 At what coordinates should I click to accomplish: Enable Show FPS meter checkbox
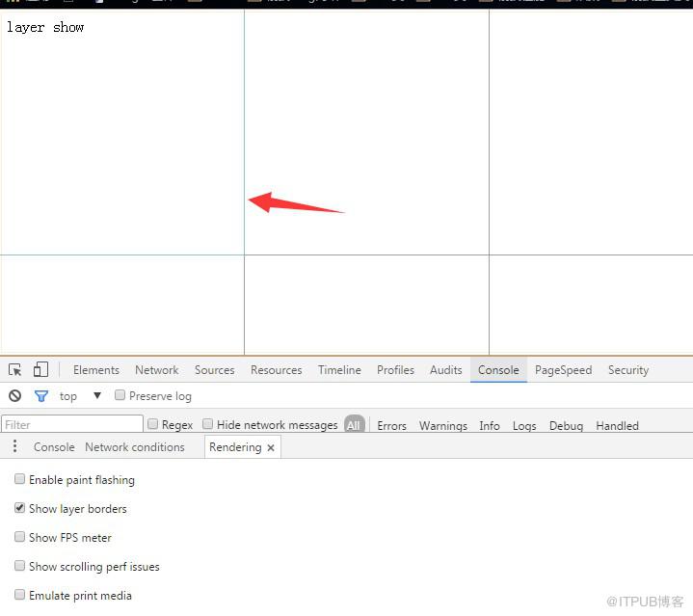pyautogui.click(x=19, y=537)
